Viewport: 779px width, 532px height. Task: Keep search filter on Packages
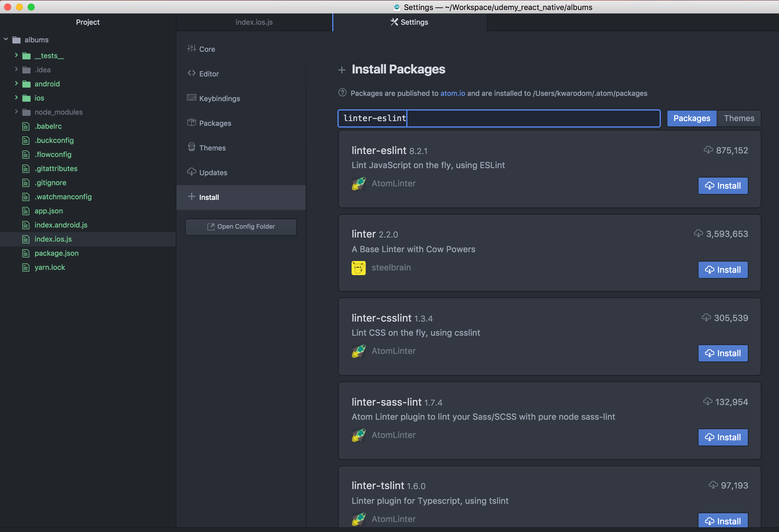[x=691, y=118]
